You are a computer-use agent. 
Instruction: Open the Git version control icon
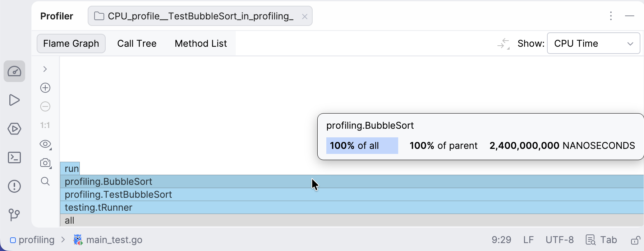(14, 215)
